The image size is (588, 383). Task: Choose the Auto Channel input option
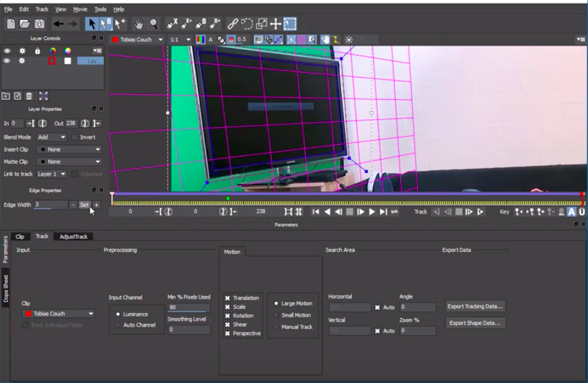(118, 325)
